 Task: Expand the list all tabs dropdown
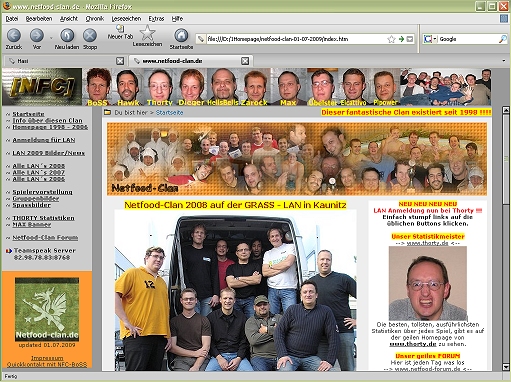[503, 61]
